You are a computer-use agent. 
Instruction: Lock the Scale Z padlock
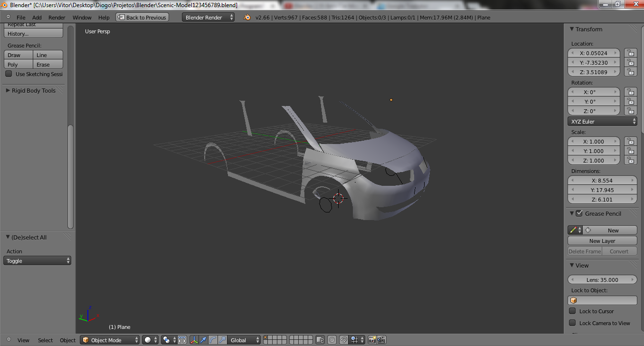coord(630,161)
